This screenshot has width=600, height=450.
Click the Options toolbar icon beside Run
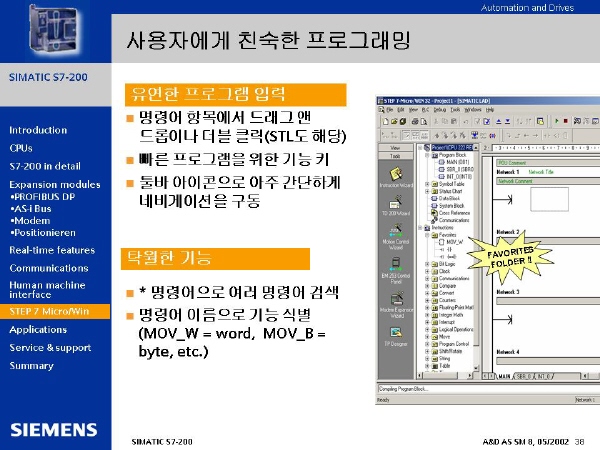coord(540,122)
